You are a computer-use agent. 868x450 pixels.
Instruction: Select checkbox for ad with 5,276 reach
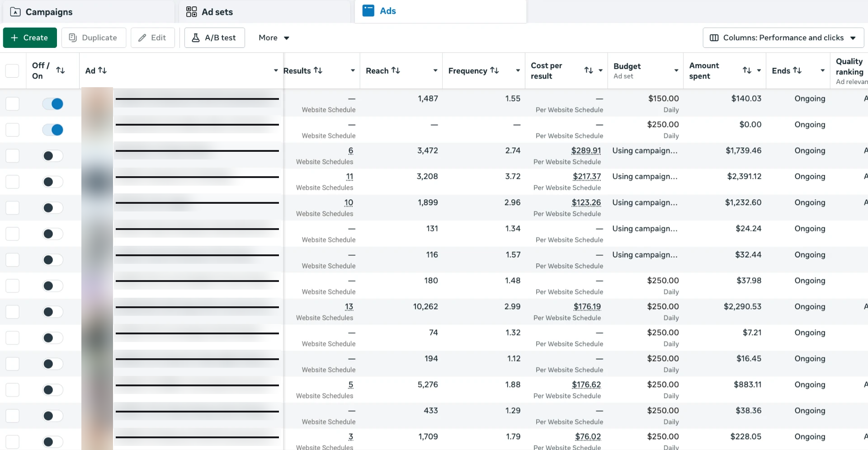coord(12,390)
